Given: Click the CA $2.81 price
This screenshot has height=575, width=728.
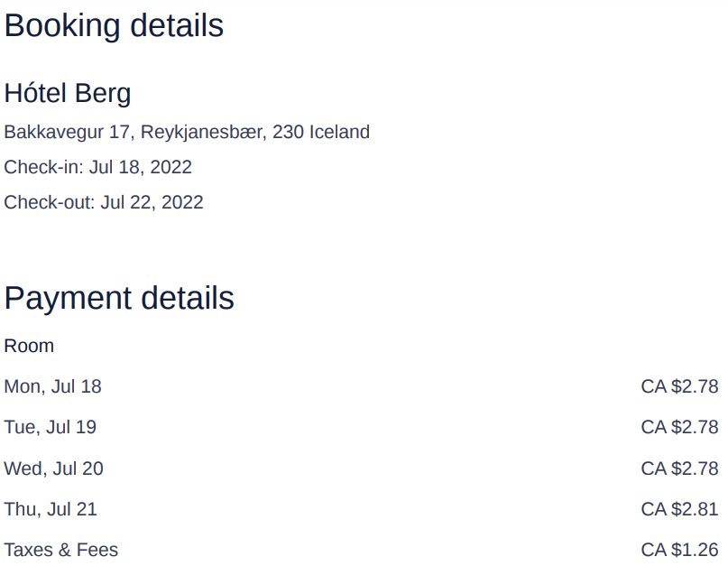Looking at the screenshot, I should coord(679,509).
